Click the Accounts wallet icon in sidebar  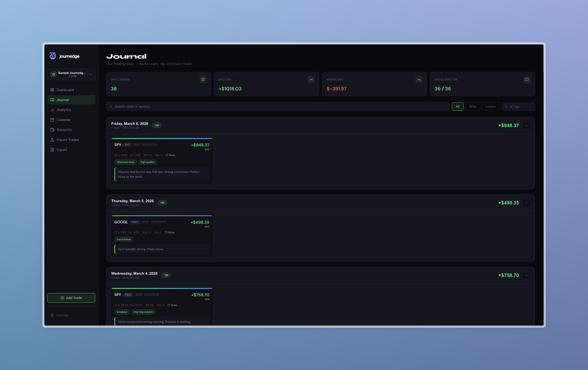click(x=52, y=130)
